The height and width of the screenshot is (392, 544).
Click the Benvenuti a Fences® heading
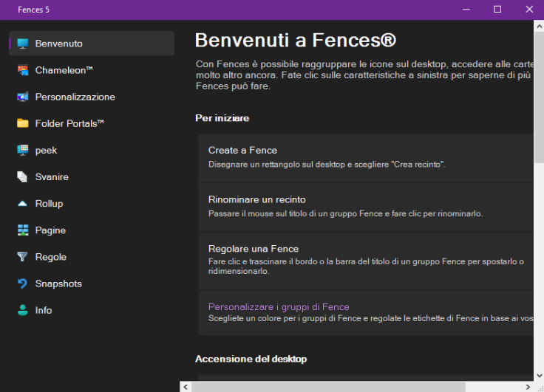click(x=296, y=40)
